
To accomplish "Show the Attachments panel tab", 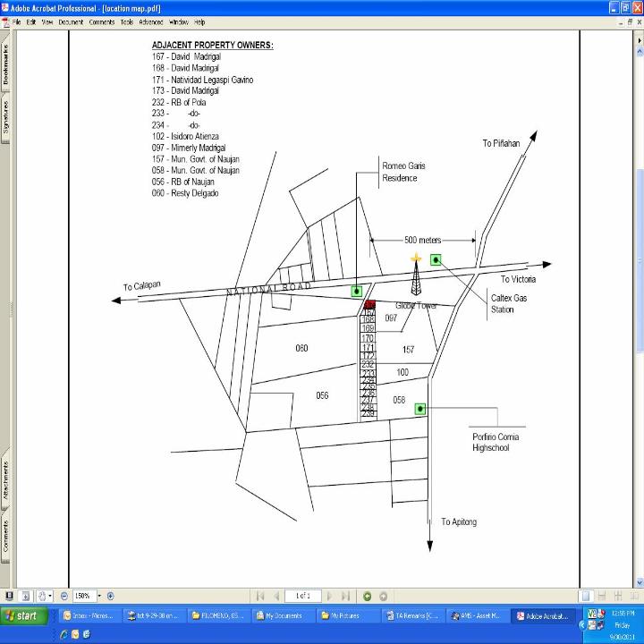I will [x=5, y=479].
